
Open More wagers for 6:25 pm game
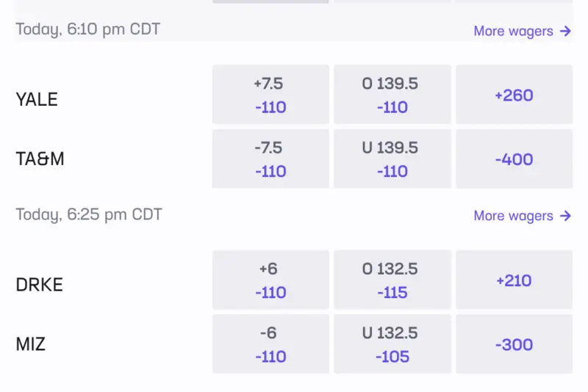click(x=513, y=216)
